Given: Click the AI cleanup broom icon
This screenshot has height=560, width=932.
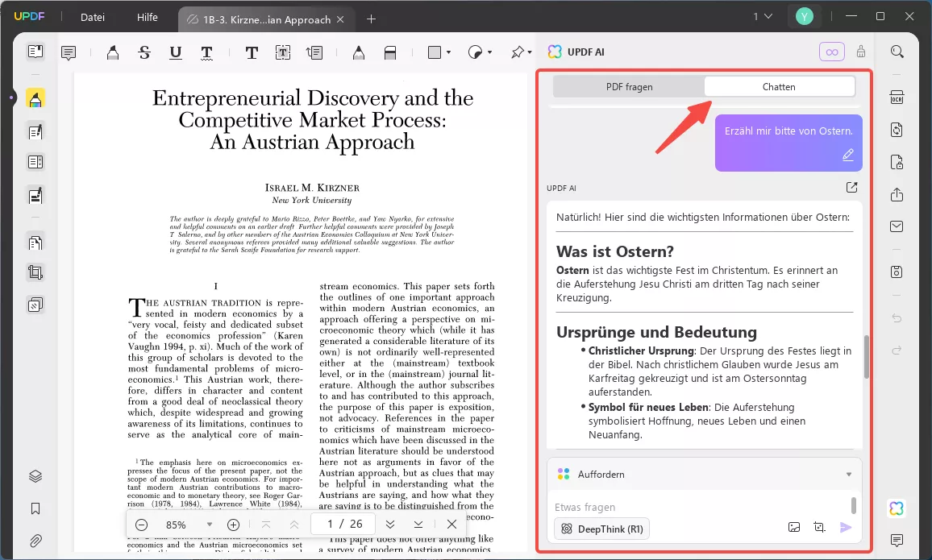Looking at the screenshot, I should pos(861,52).
